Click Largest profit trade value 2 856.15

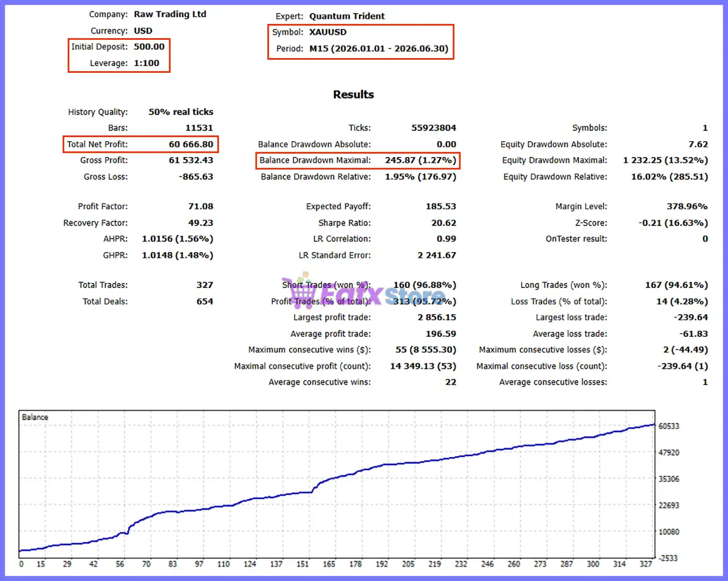point(437,318)
